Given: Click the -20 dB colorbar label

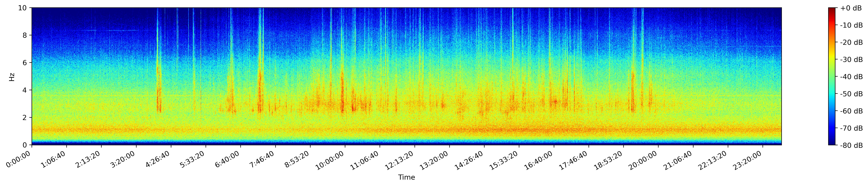Looking at the screenshot, I should pyautogui.click(x=852, y=43).
